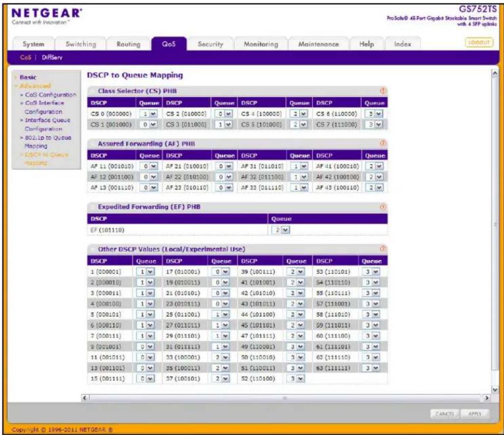Open CoS Configuration page
The width and height of the screenshot is (504, 435).
pos(51,95)
